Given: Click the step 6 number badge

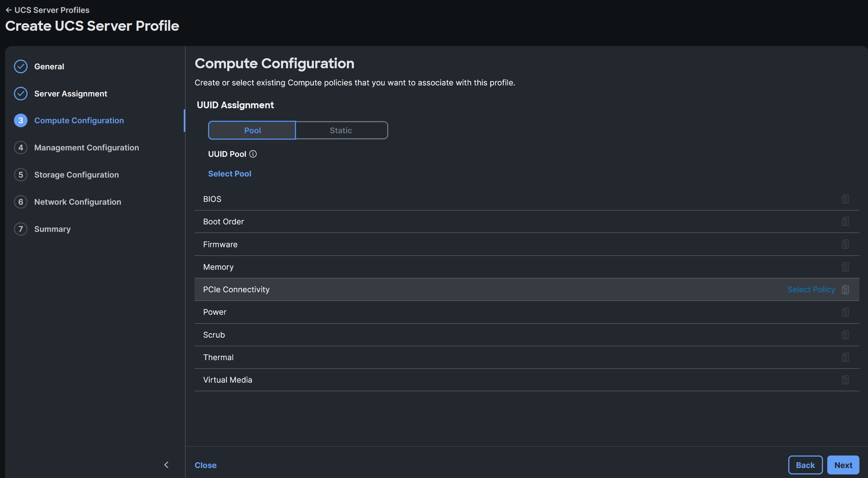Looking at the screenshot, I should point(21,202).
